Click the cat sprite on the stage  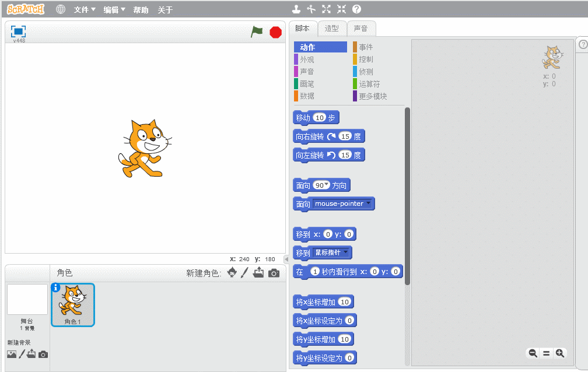(145, 149)
